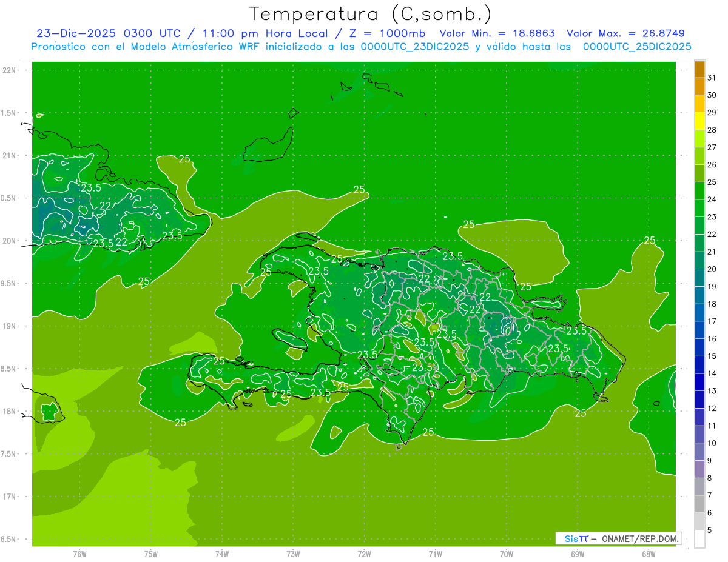Click the "30" color scale label
Viewport: 728px width, 562px height.
(712, 95)
